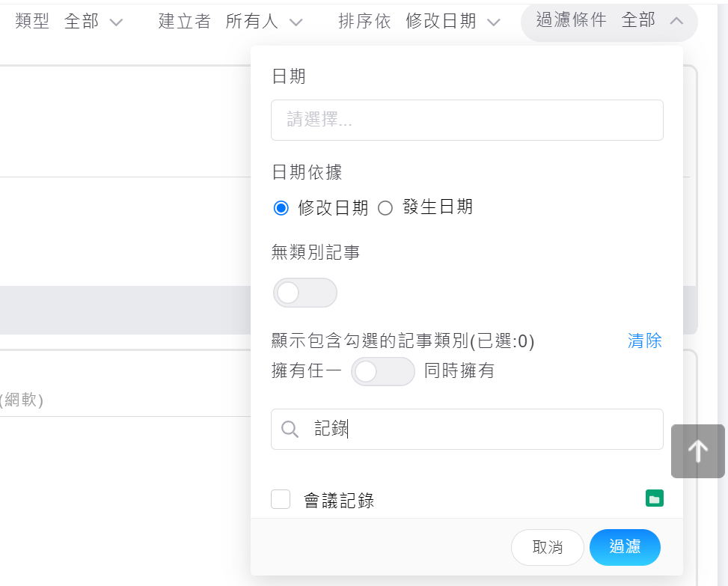
Task: Collapse the 過濾條件 filter panel chevron
Action: pyautogui.click(x=676, y=22)
